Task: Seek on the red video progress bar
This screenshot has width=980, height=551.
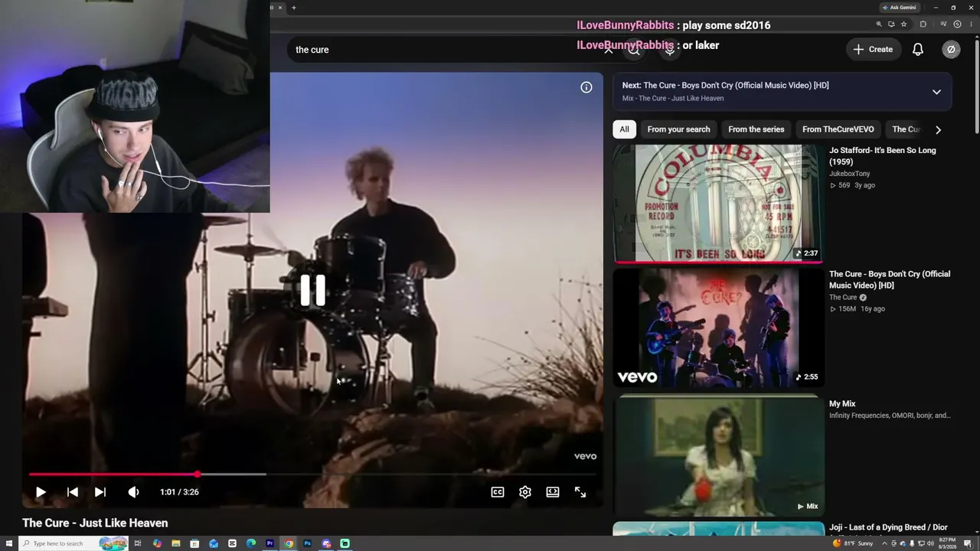Action: (x=312, y=474)
